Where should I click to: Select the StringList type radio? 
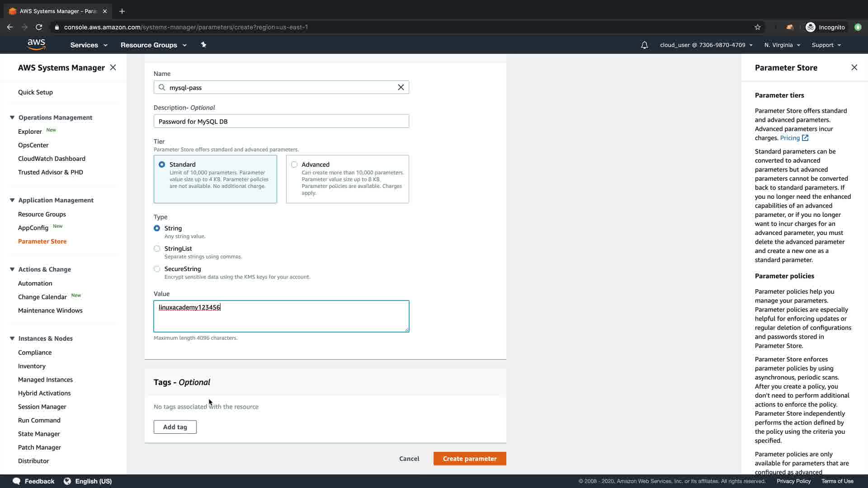157,249
